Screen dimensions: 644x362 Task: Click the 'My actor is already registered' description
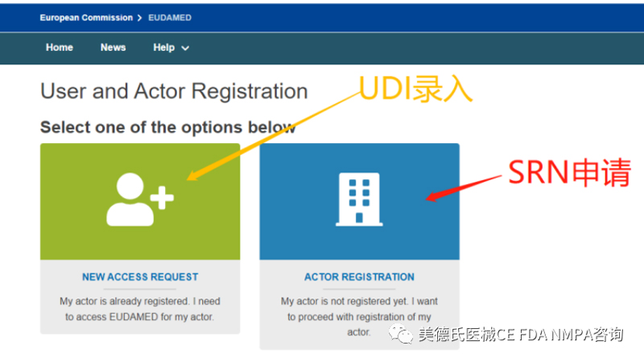tap(140, 308)
